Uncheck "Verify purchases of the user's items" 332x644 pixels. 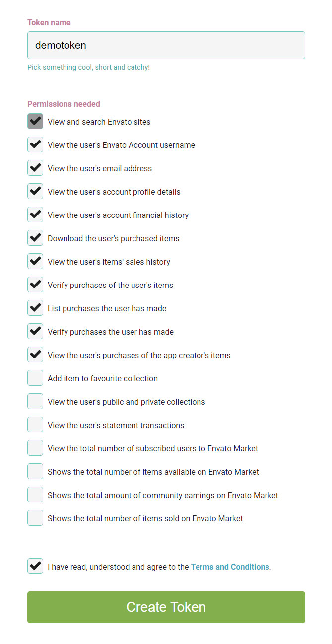(35, 285)
